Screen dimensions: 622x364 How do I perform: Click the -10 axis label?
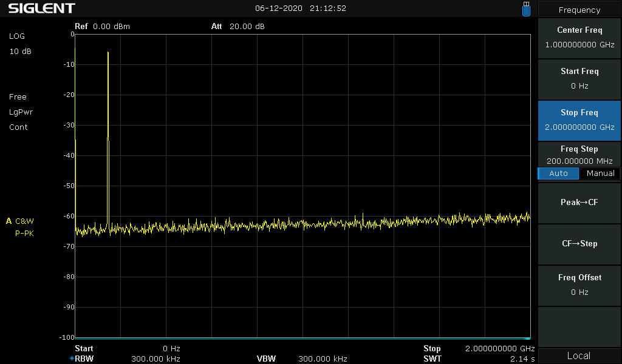click(69, 64)
